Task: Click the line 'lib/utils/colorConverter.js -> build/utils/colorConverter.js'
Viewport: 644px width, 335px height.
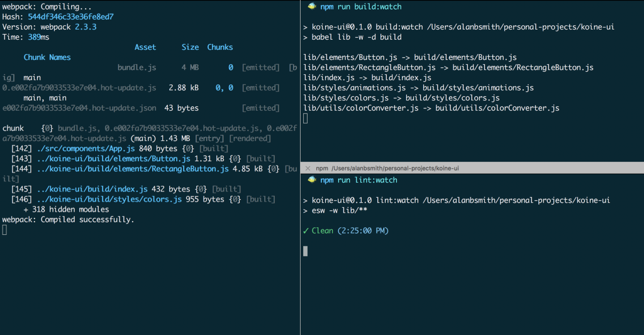Action: 431,108
